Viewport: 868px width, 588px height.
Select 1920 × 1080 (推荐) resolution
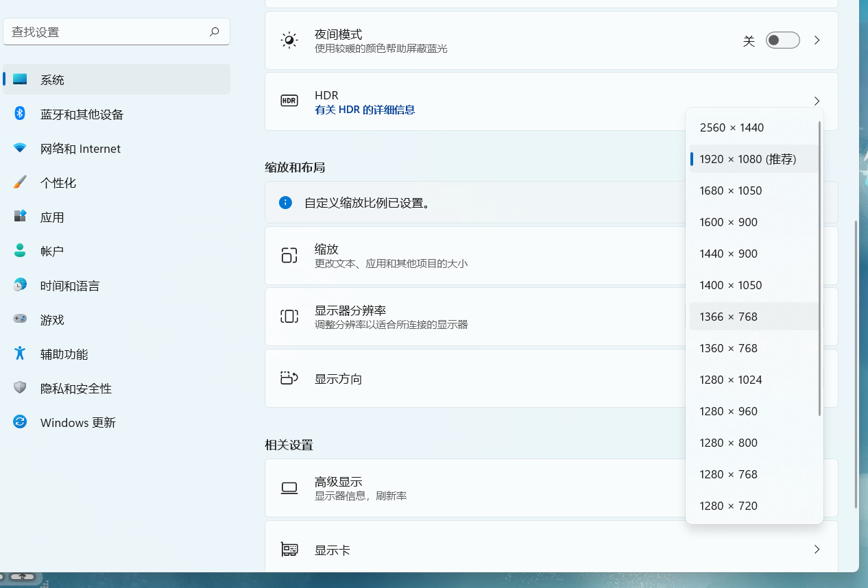(754, 159)
